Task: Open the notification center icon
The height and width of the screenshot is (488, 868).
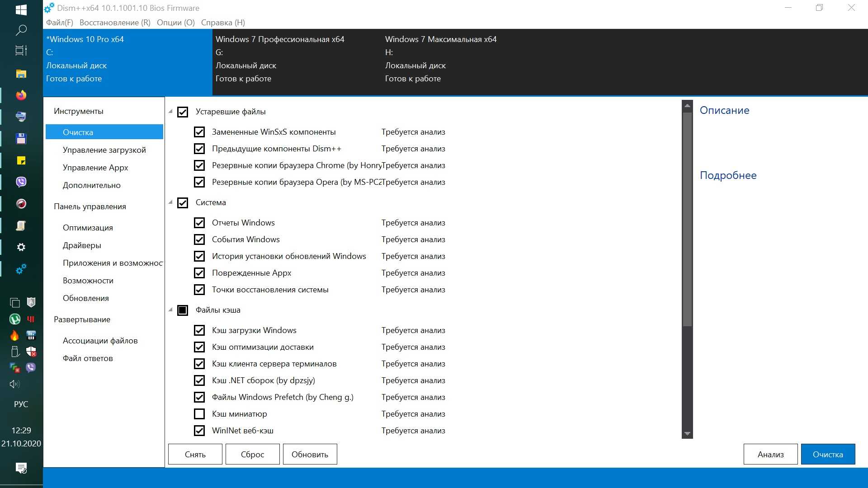Action: [x=21, y=468]
